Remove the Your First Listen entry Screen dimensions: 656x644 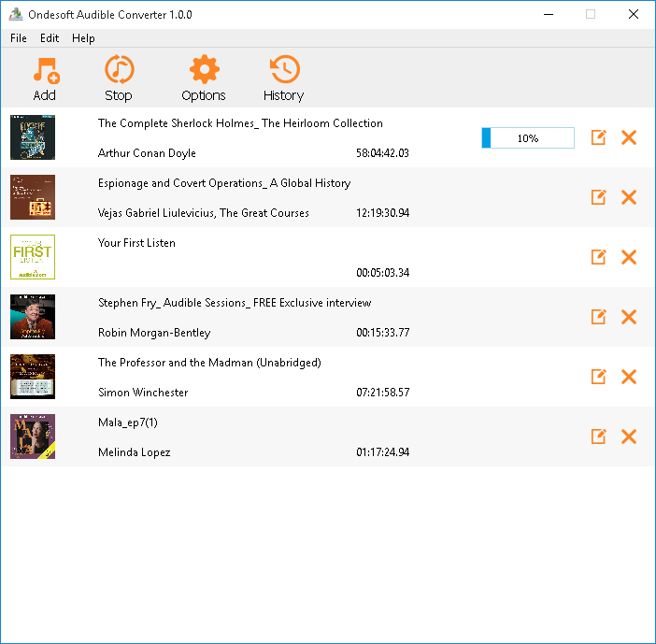tap(629, 257)
